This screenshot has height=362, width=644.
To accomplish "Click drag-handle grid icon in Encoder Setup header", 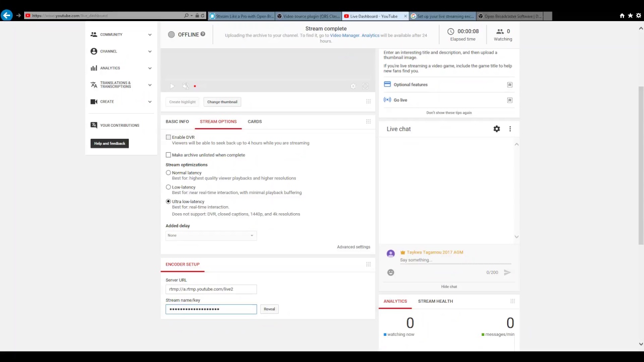I will pyautogui.click(x=368, y=264).
